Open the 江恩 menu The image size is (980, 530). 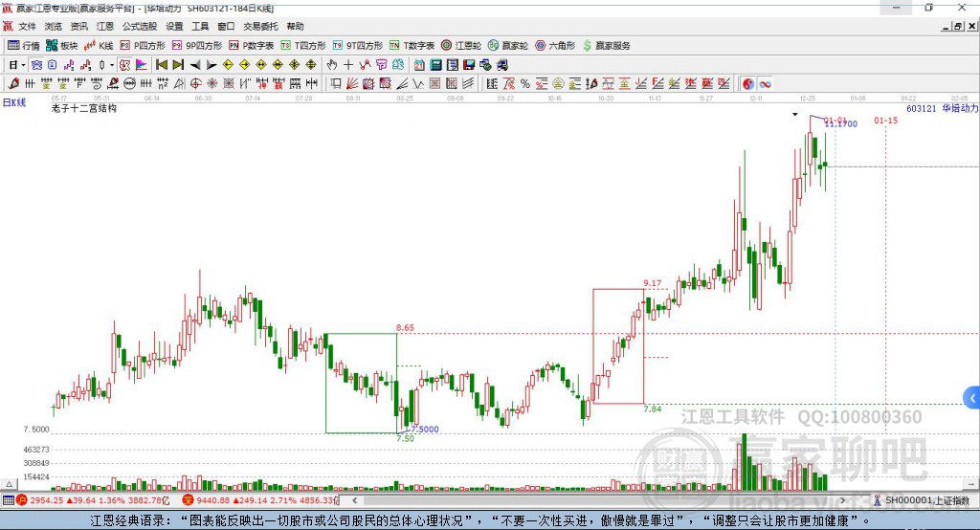coord(105,26)
